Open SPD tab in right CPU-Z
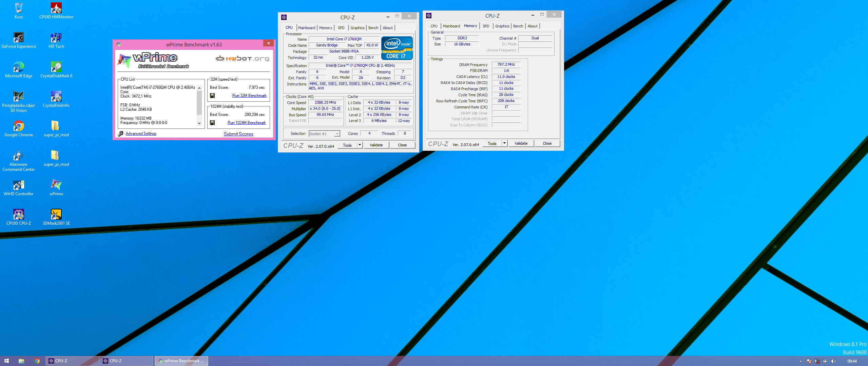868x366 pixels. [486, 26]
